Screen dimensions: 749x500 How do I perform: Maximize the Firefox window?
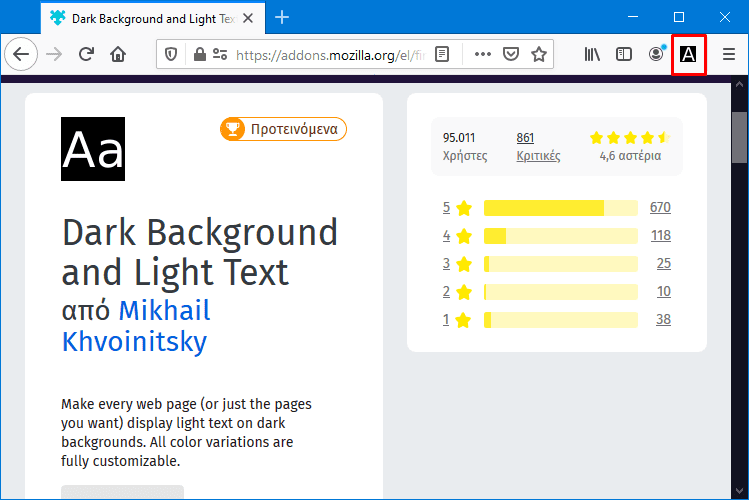click(679, 17)
